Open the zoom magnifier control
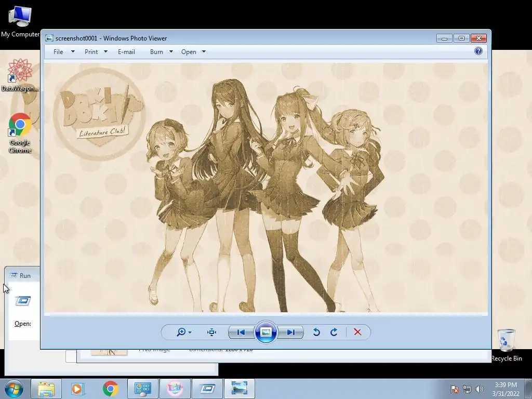 (181, 332)
